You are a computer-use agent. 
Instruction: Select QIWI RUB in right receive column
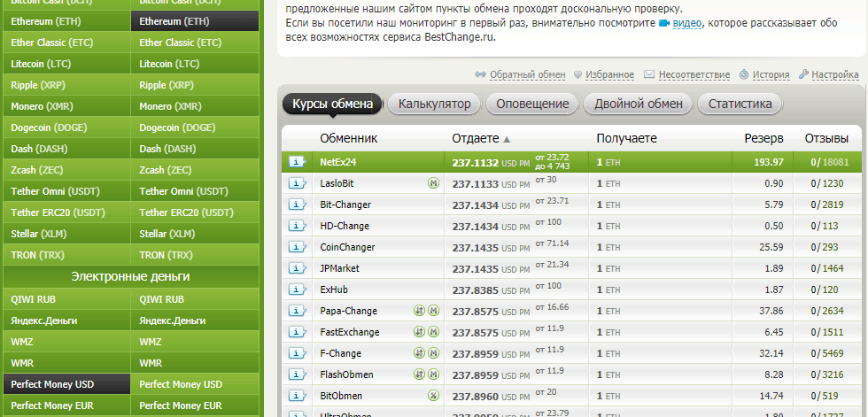click(162, 299)
